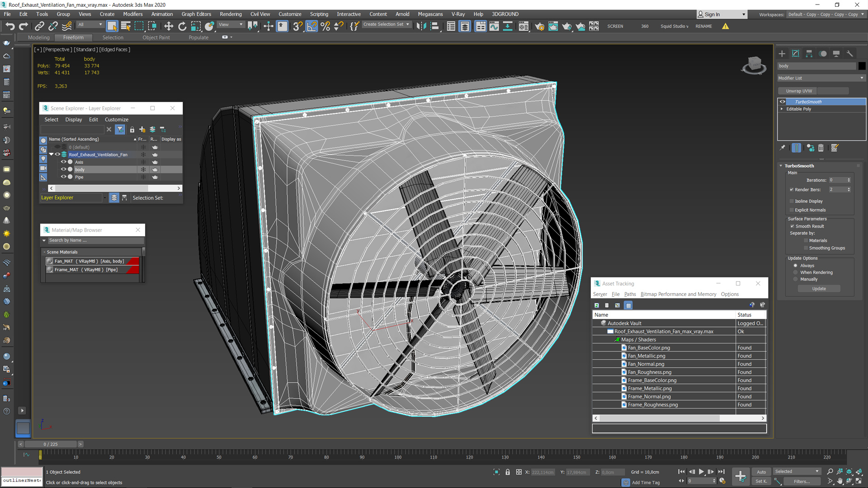The image size is (868, 488).
Task: Select the Always update radio button
Action: (795, 266)
